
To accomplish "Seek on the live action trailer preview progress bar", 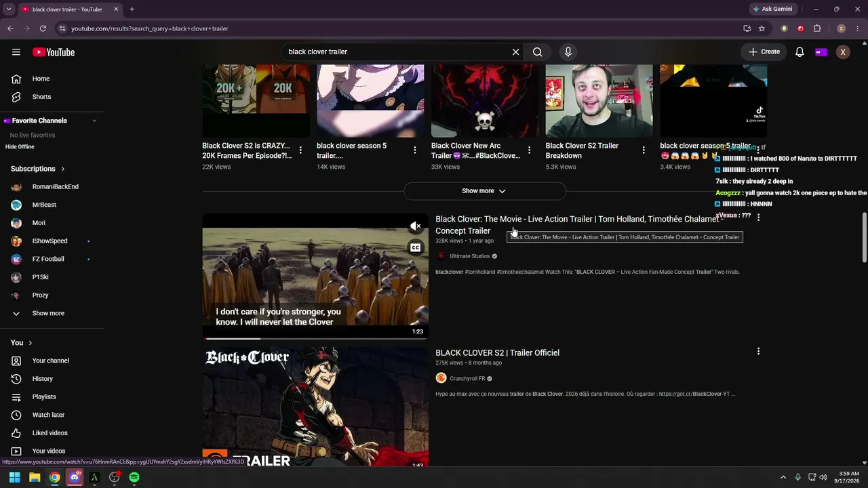I will click(315, 338).
